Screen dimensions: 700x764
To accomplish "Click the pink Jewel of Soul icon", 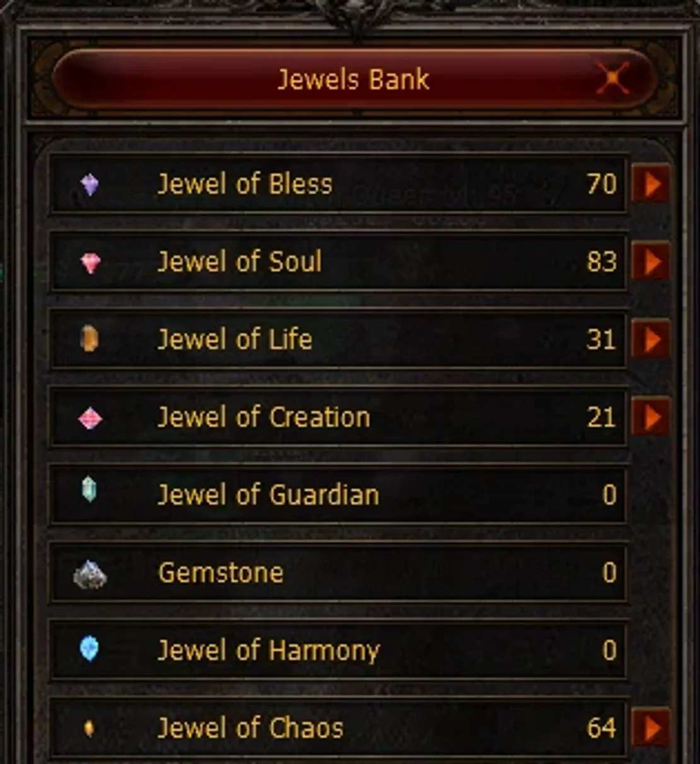I will point(90,263).
